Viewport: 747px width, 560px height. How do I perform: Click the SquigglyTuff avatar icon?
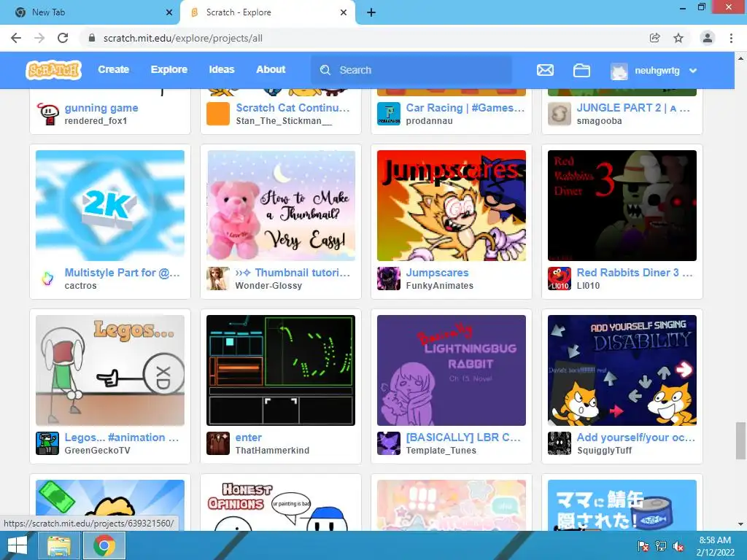tap(560, 443)
